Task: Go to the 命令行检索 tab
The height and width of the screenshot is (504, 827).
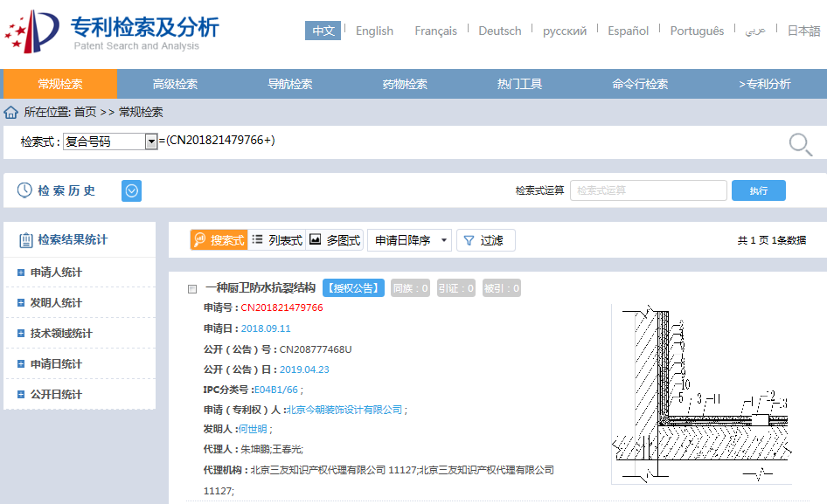Action: (640, 84)
